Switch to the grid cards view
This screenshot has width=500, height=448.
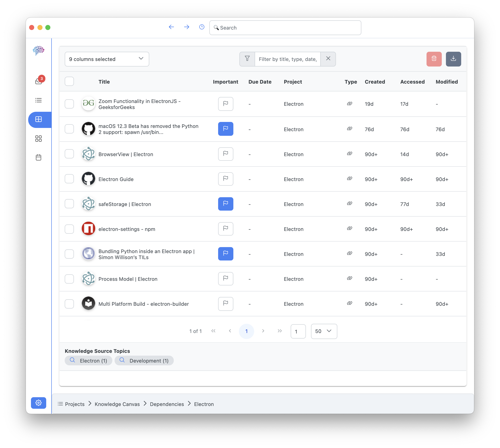[38, 139]
